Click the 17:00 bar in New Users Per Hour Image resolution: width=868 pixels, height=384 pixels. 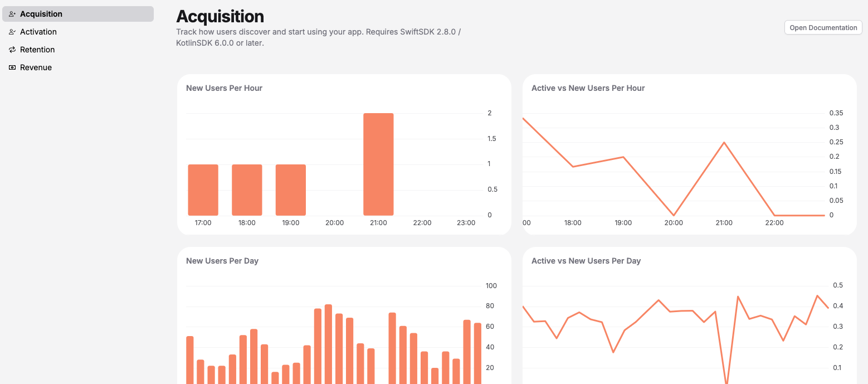(203, 189)
